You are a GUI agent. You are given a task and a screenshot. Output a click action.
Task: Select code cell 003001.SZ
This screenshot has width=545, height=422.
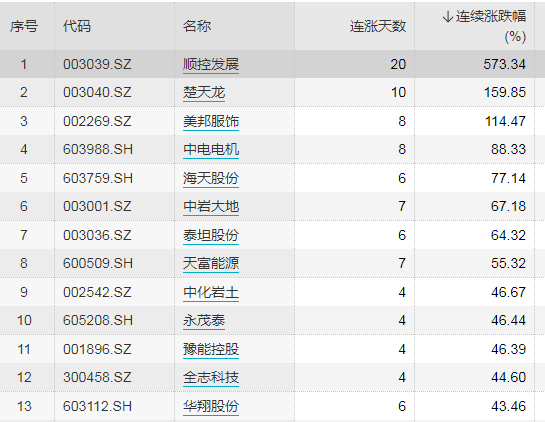[x=97, y=206]
